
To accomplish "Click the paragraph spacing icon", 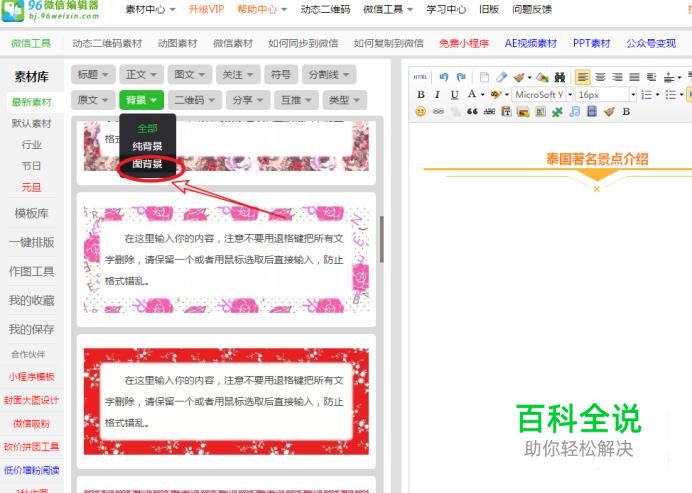I will [x=669, y=77].
